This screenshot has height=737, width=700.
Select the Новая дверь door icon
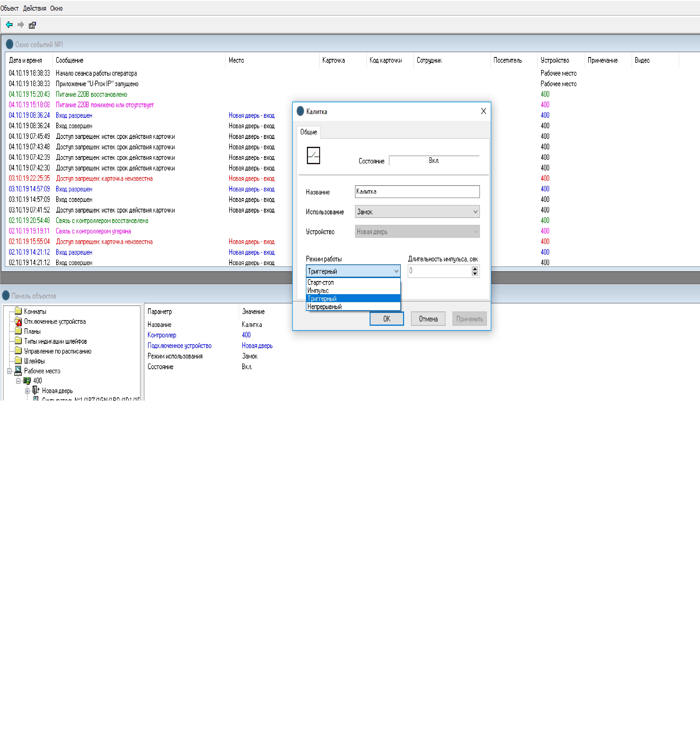coord(36,390)
